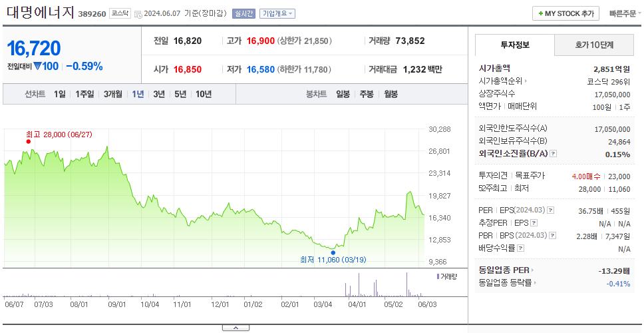Select the 5년 line chart range
Screen dimensions: 644x333
(x=180, y=94)
